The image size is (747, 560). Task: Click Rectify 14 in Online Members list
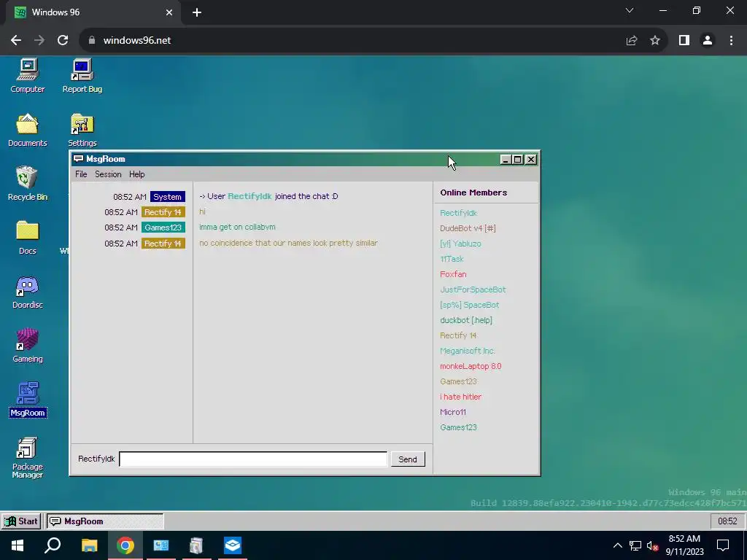(458, 335)
